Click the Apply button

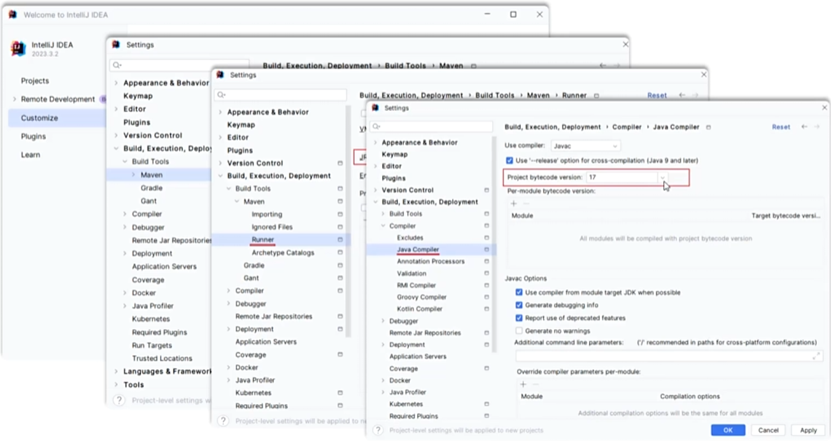[x=808, y=430]
